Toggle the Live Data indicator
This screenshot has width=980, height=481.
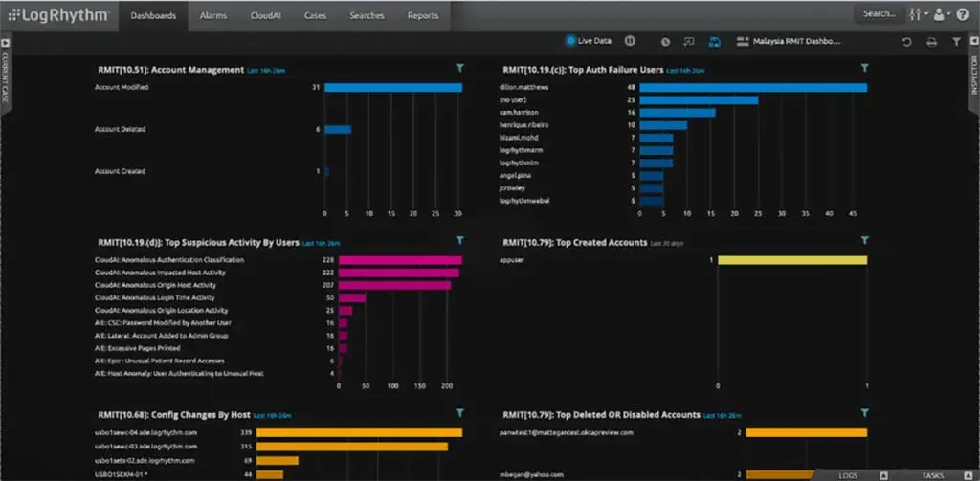(589, 42)
